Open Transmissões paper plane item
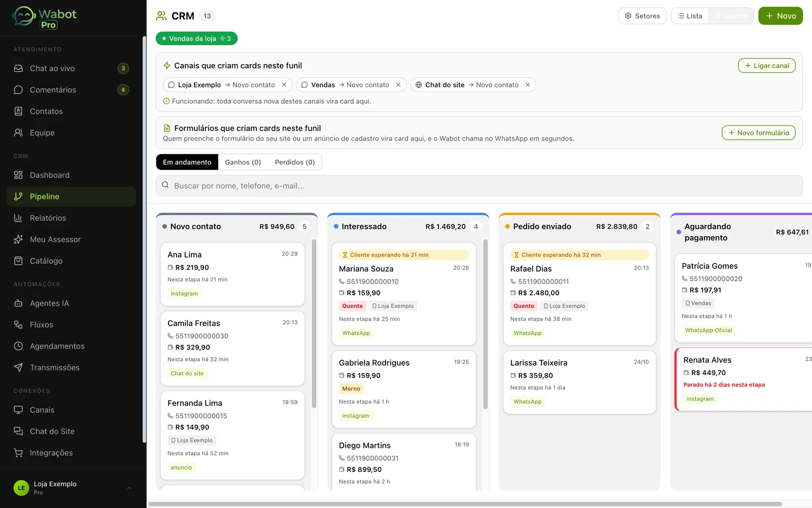Image resolution: width=812 pixels, height=508 pixels. click(71, 367)
